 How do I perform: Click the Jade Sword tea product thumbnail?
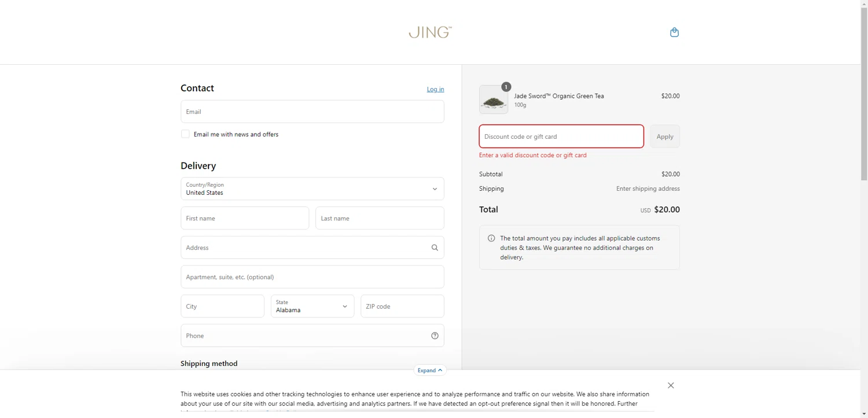[x=494, y=99]
